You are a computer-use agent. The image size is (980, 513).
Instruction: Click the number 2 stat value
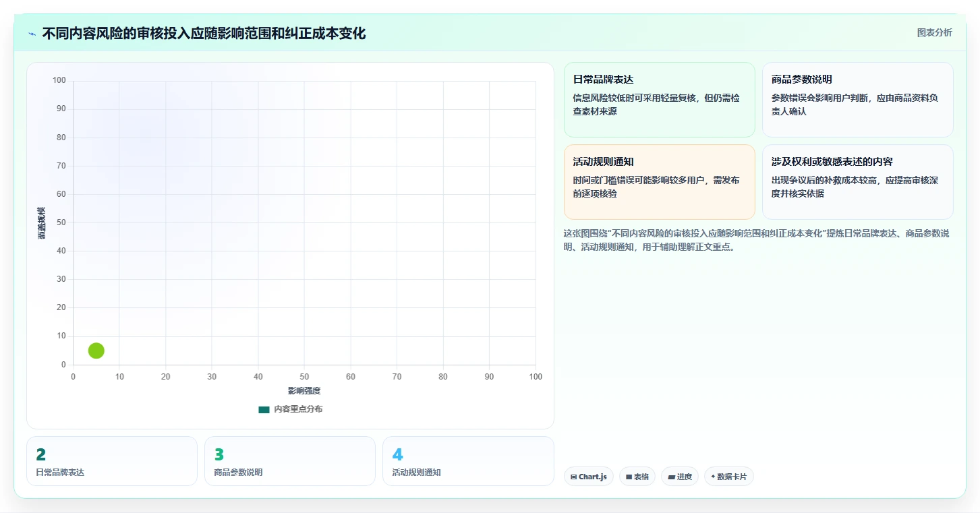(40, 455)
